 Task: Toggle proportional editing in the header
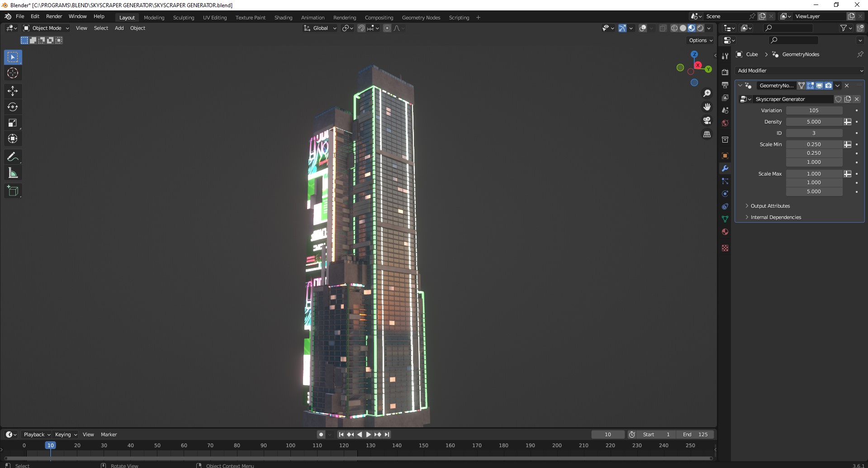pyautogui.click(x=387, y=28)
